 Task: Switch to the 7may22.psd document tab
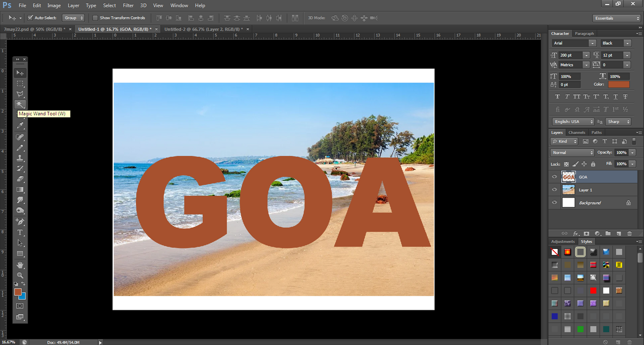[x=35, y=29]
